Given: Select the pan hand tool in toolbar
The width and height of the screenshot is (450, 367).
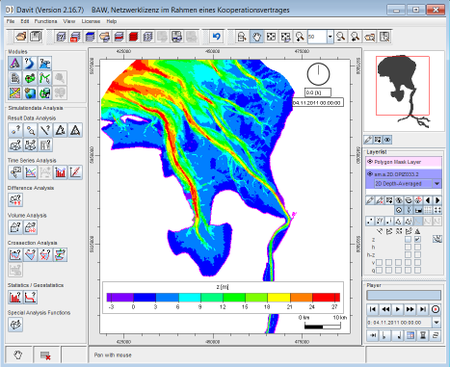Looking at the screenshot, I should pos(256,37).
